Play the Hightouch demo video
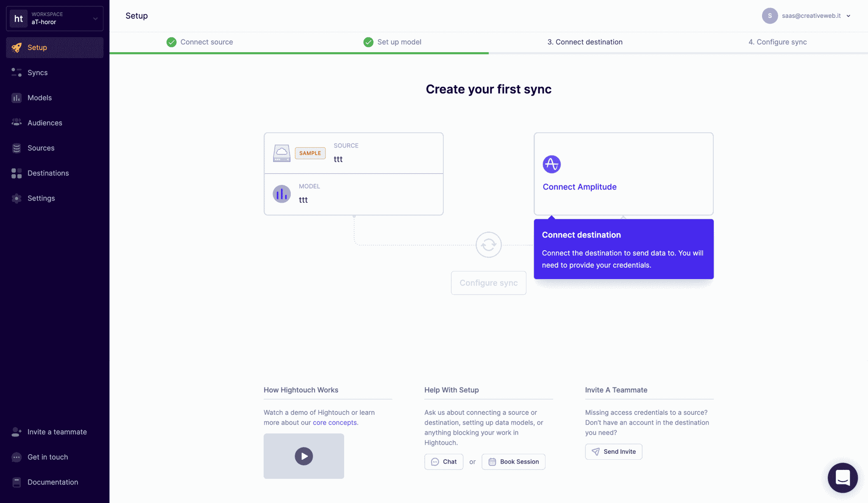Viewport: 868px width, 503px height. [303, 455]
